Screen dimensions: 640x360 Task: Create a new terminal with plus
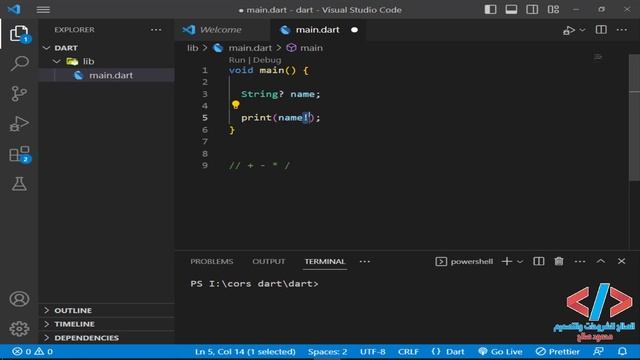507,261
